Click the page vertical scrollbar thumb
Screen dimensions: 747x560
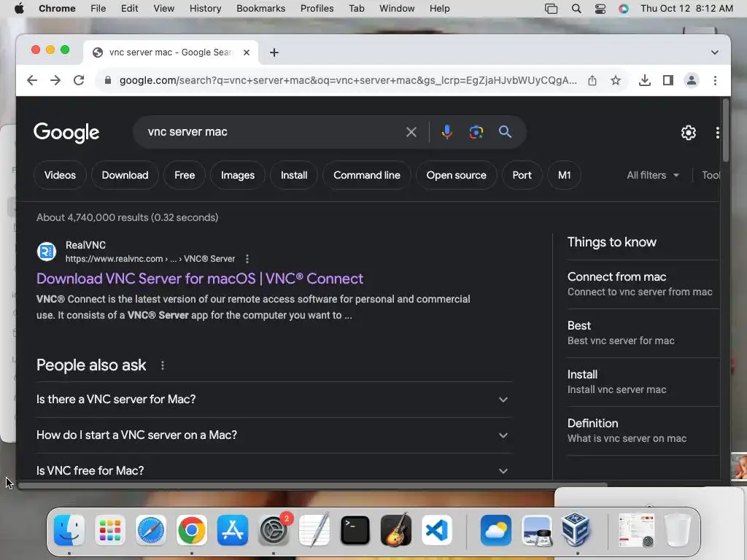(726, 130)
